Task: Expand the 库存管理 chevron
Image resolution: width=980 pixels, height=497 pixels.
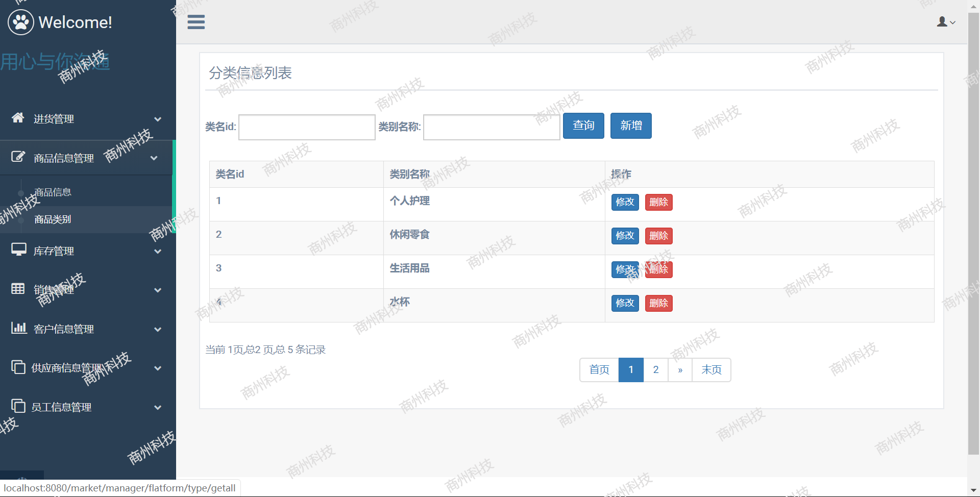Action: coord(158,251)
